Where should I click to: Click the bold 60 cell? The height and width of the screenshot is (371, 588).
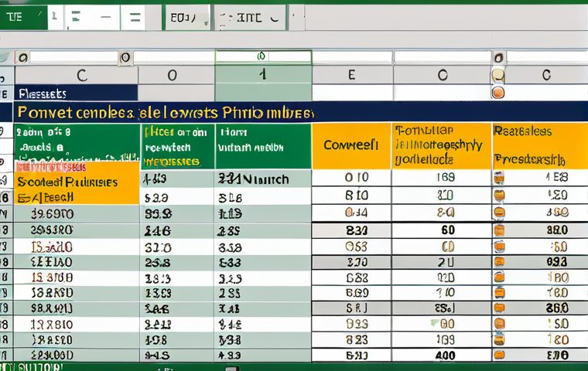[442, 230]
